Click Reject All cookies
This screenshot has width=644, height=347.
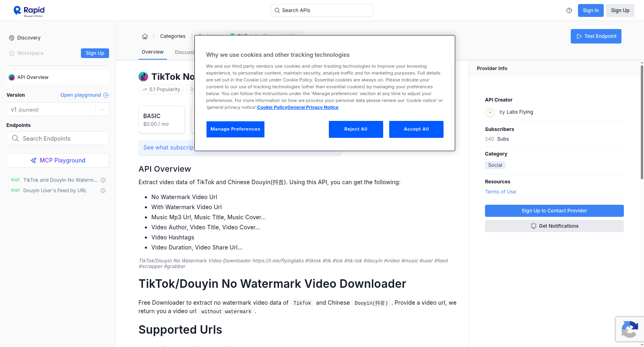pyautogui.click(x=356, y=129)
